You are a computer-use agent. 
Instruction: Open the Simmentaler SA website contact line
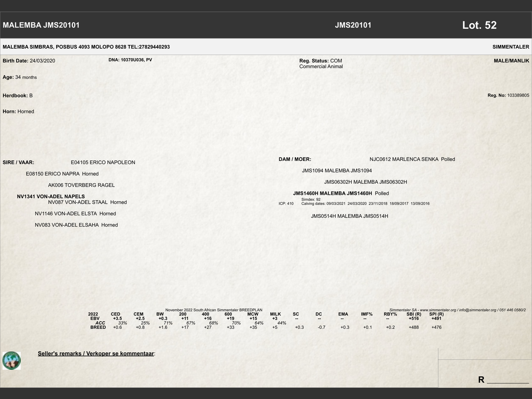point(458,310)
